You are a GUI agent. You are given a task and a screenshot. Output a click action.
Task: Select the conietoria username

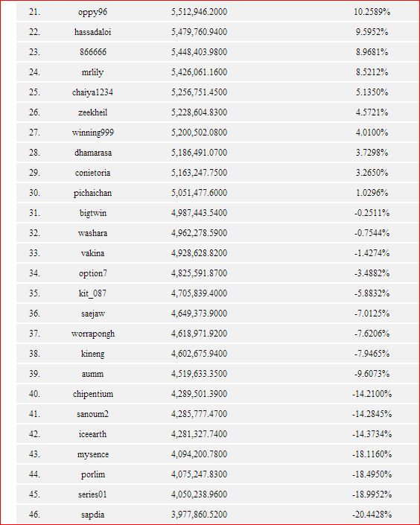pyautogui.click(x=93, y=173)
